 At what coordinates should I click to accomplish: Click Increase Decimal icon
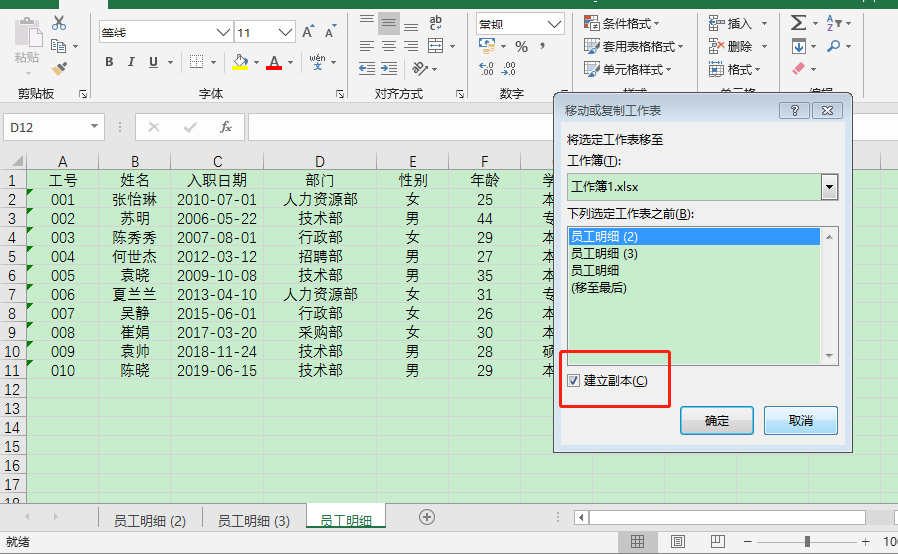click(x=486, y=69)
